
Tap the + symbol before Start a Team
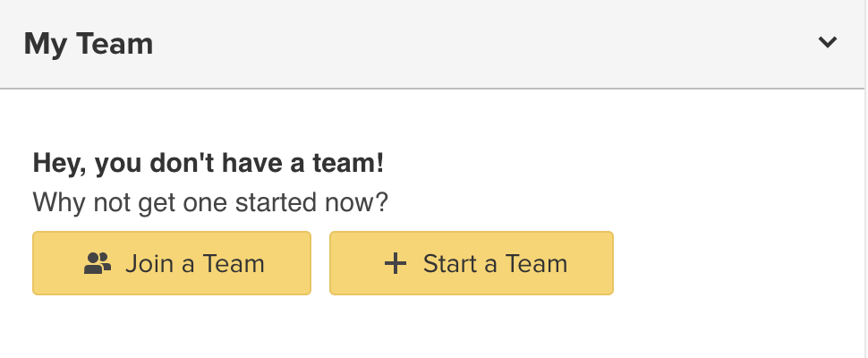(x=395, y=263)
